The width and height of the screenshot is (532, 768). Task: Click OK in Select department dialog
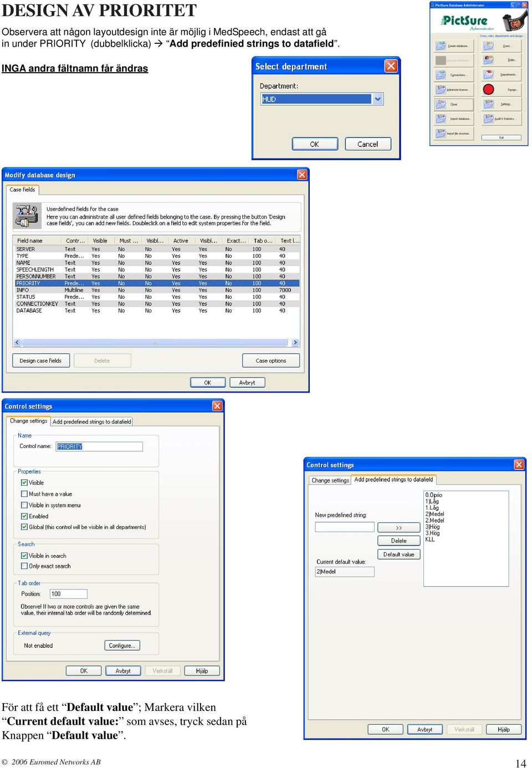coord(315,144)
